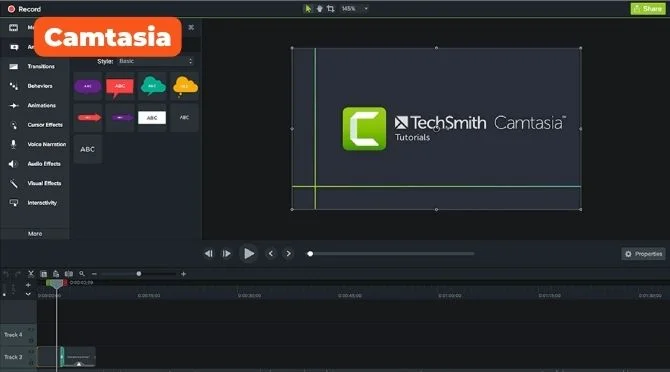Image resolution: width=670 pixels, height=372 pixels.
Task: Select the Track 2 label
Action: tap(13, 357)
